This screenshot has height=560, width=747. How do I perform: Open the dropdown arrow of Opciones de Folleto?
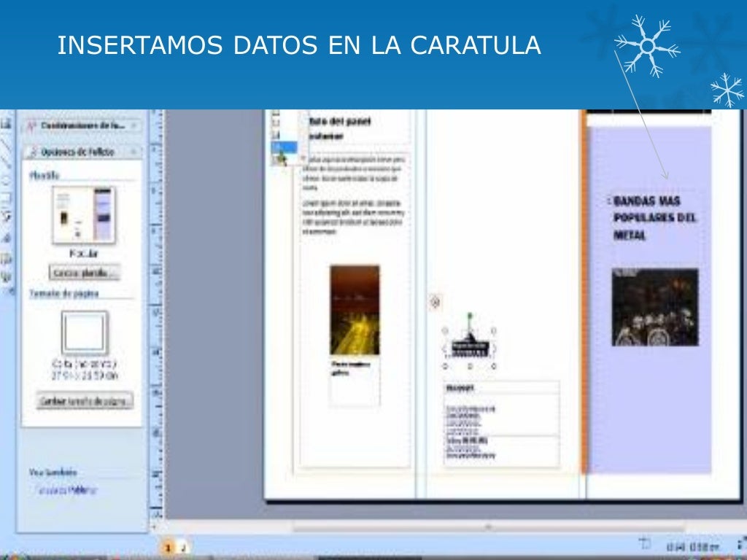pos(134,152)
